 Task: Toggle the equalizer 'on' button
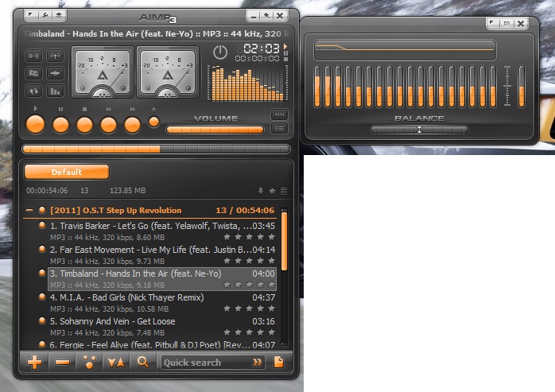click(x=506, y=23)
